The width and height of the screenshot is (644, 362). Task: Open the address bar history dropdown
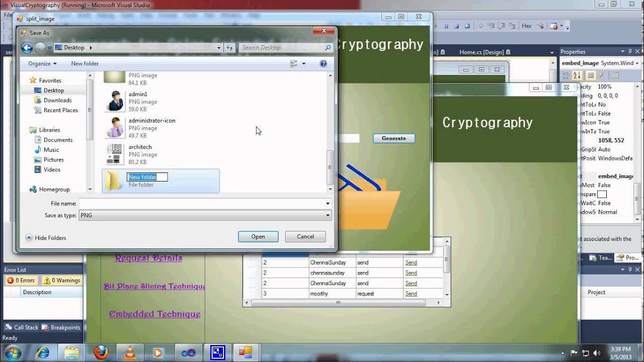point(219,48)
